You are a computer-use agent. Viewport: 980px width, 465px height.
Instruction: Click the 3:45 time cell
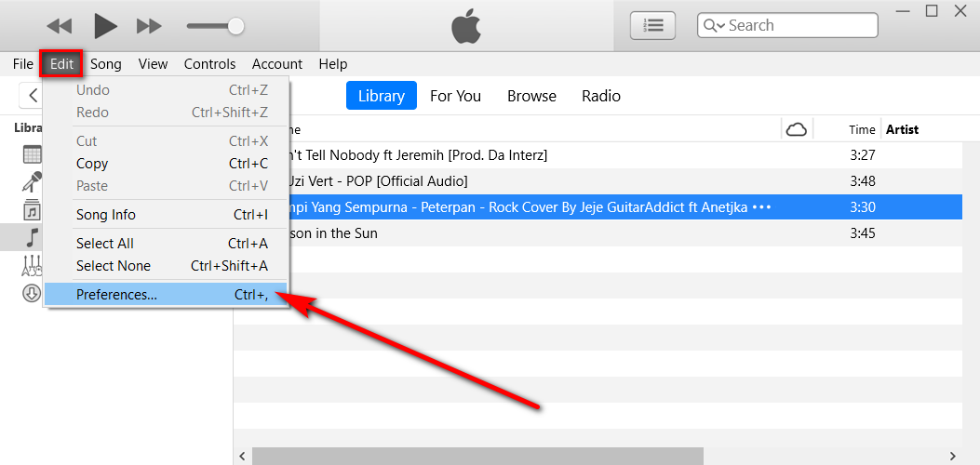coord(863,233)
